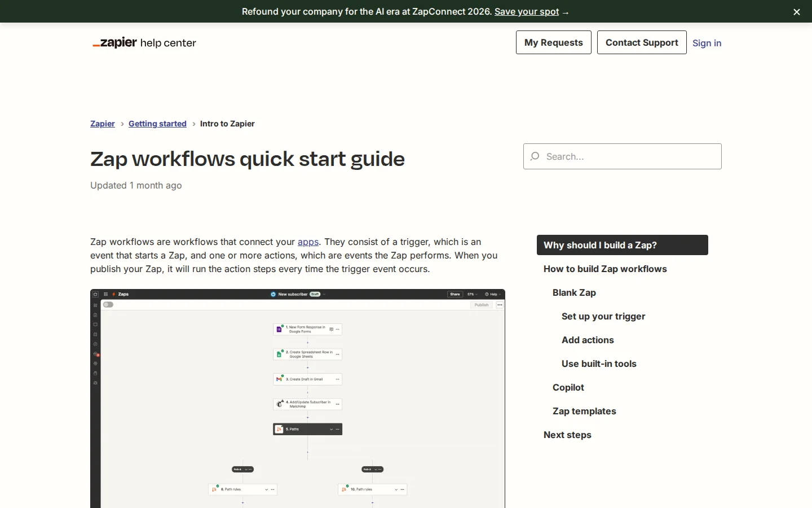The height and width of the screenshot is (508, 812).
Task: Click the apps grid icon in the editor top bar
Action: (x=105, y=294)
